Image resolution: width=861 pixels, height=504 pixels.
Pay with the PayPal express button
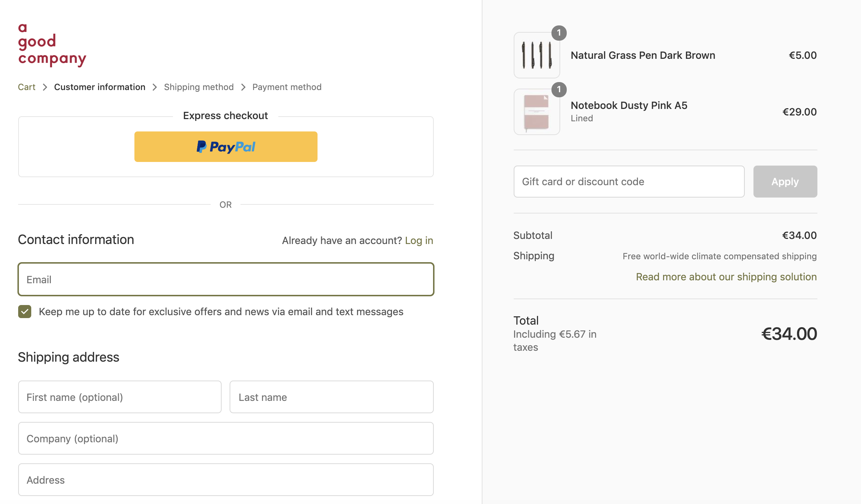[226, 147]
